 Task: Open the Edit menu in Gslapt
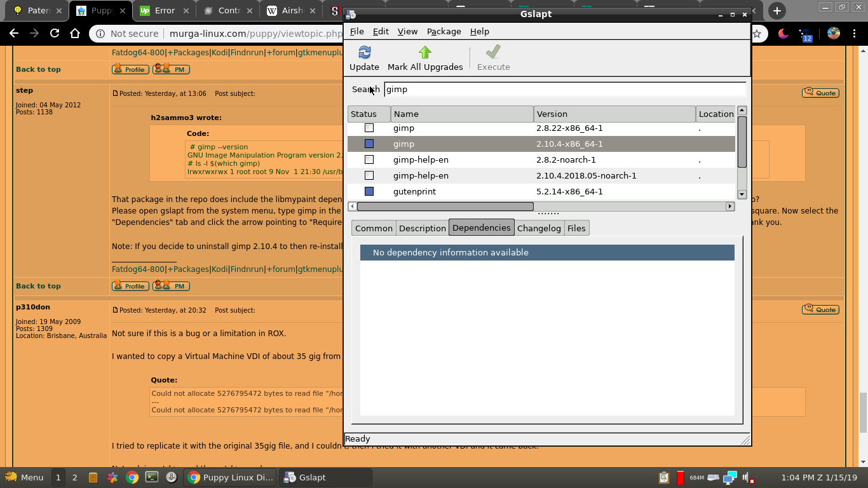[x=381, y=31]
